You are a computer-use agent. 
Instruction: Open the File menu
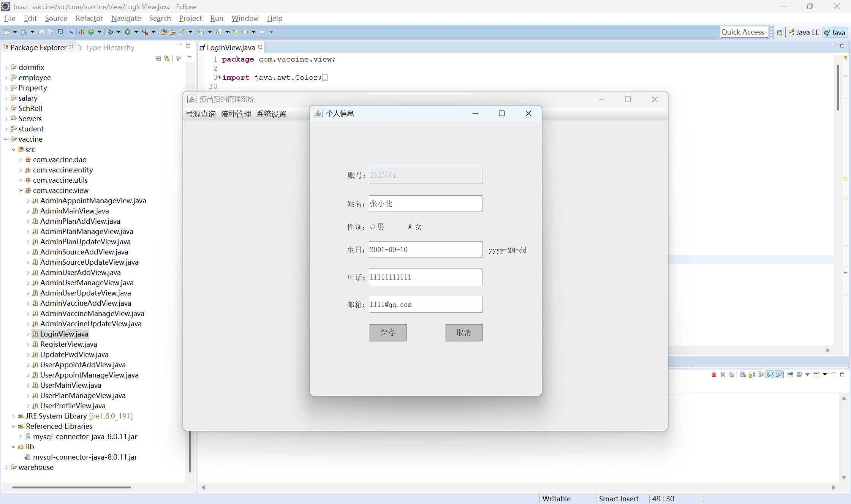point(10,18)
